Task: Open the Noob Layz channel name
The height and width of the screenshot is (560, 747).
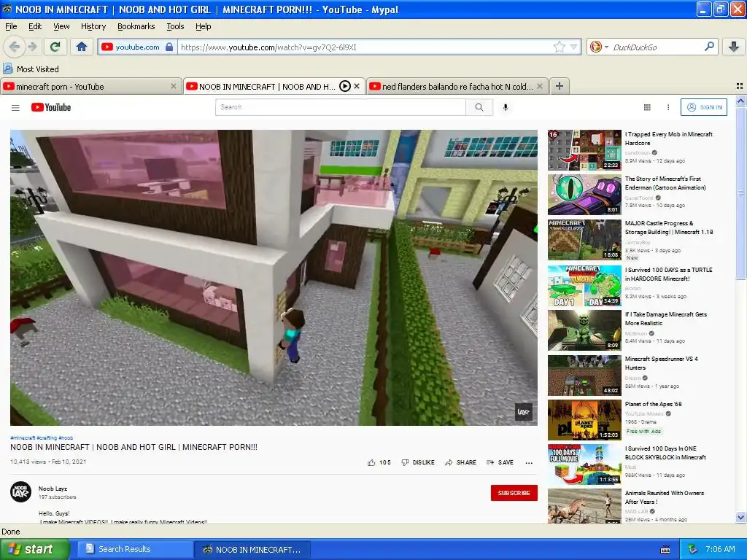Action: pyautogui.click(x=53, y=489)
